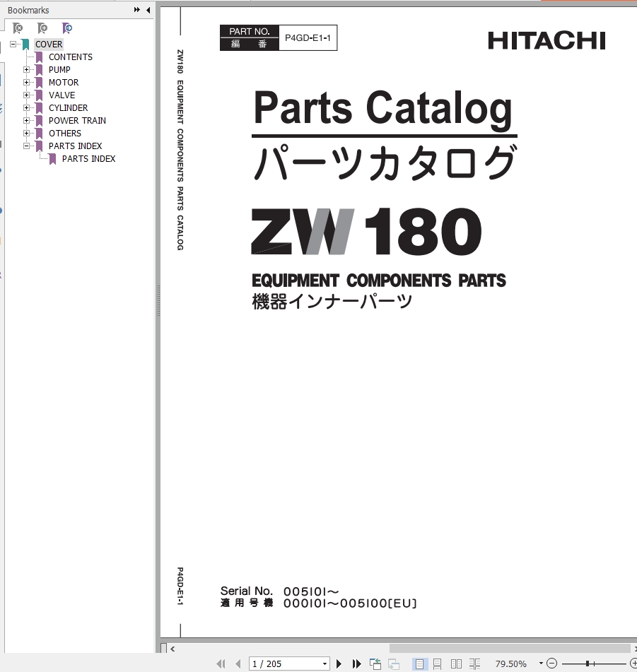Expand the OTHERS bookmark
Screen dimensions: 637x672
tap(27, 134)
